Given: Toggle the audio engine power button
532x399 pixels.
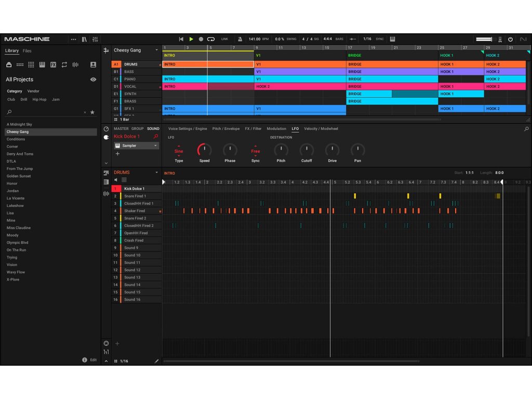Looking at the screenshot, I should tap(510, 39).
